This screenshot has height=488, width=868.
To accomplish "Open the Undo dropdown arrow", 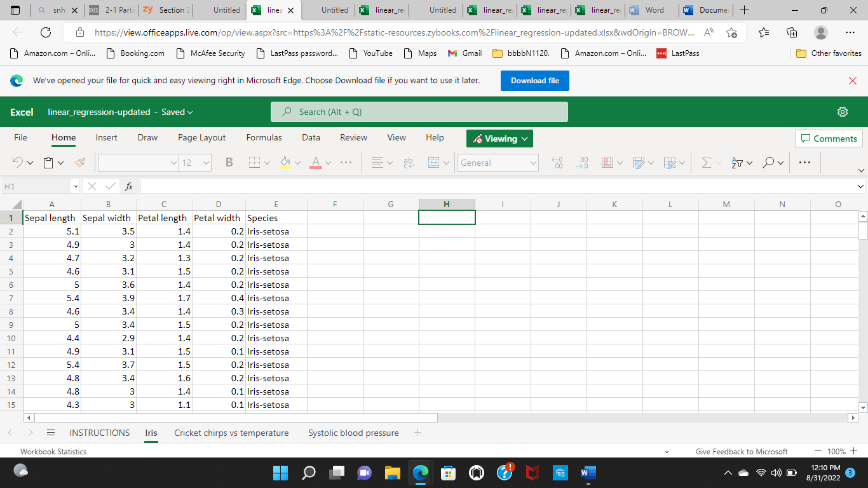I will pos(30,163).
